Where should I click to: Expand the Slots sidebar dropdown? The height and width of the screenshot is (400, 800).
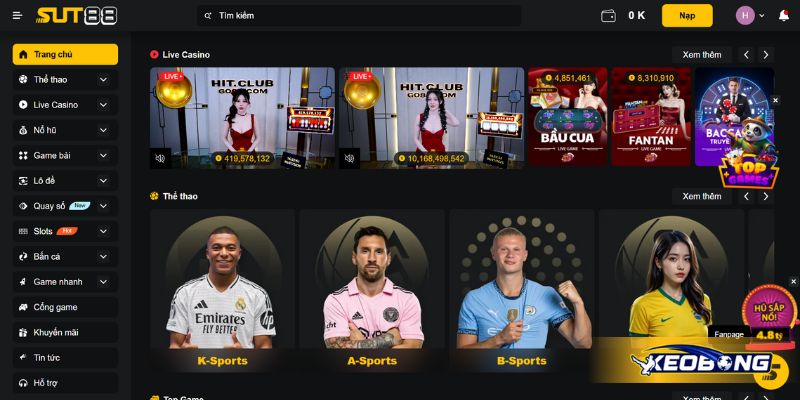click(x=104, y=231)
